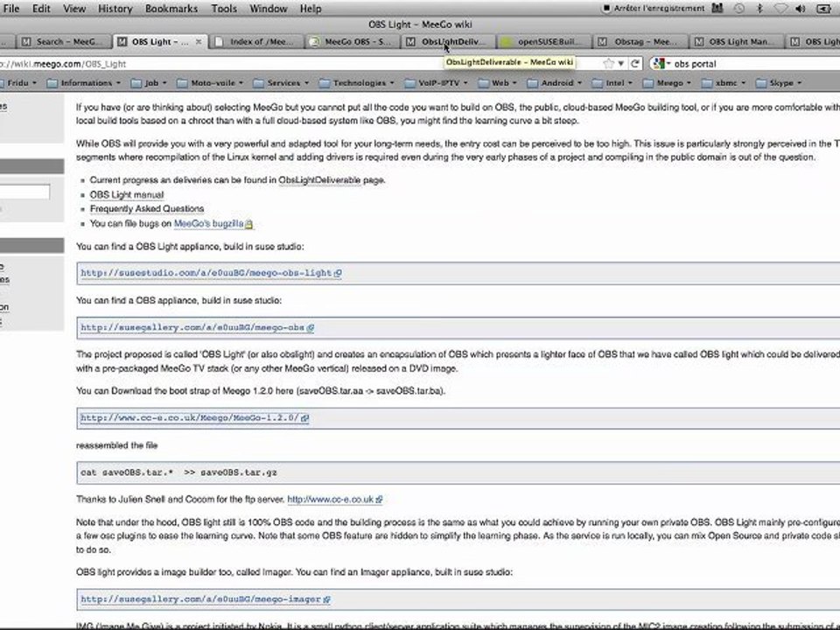Click the Time Machine clock icon
This screenshot has width=840, height=630.
click(x=739, y=8)
